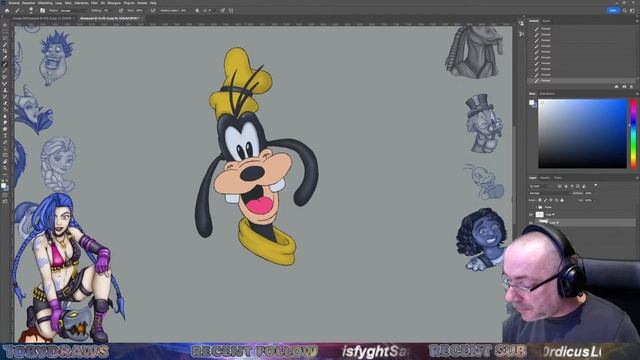Open the brush preset picker showing brush size

pos(31,11)
